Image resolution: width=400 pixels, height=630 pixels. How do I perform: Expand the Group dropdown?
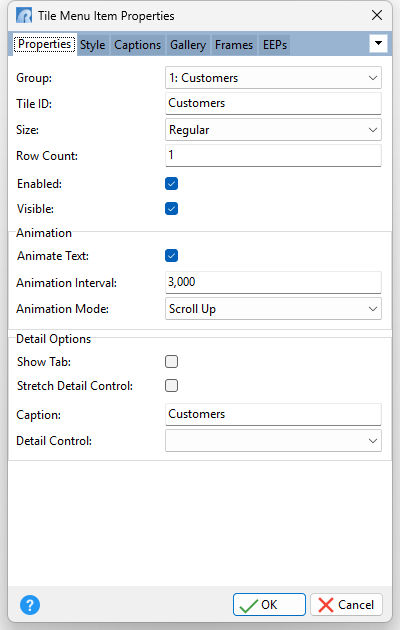coord(273,78)
